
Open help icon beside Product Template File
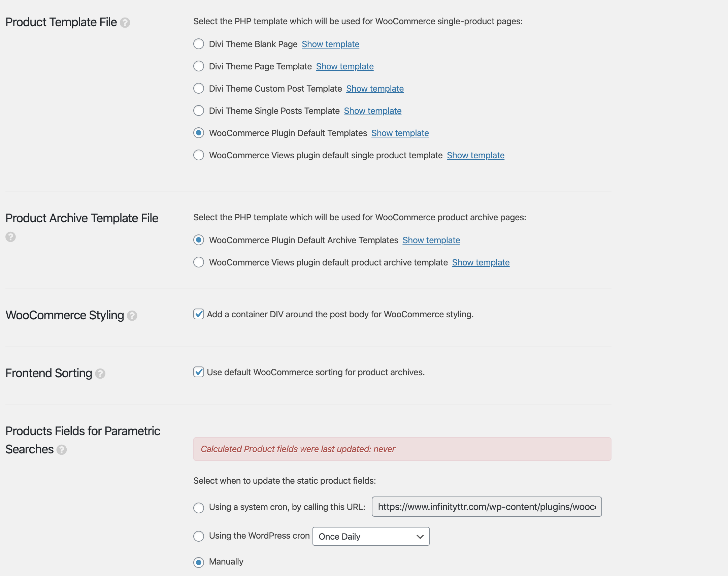click(125, 23)
